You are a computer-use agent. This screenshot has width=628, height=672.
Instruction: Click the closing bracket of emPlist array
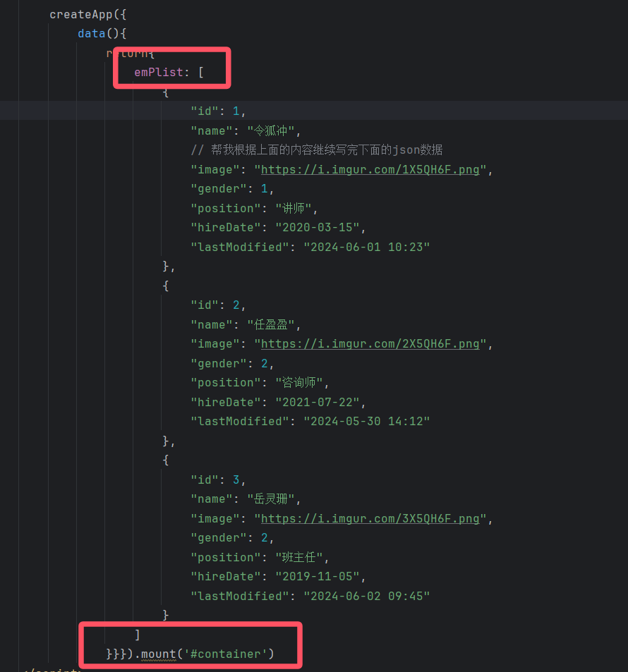pos(137,635)
